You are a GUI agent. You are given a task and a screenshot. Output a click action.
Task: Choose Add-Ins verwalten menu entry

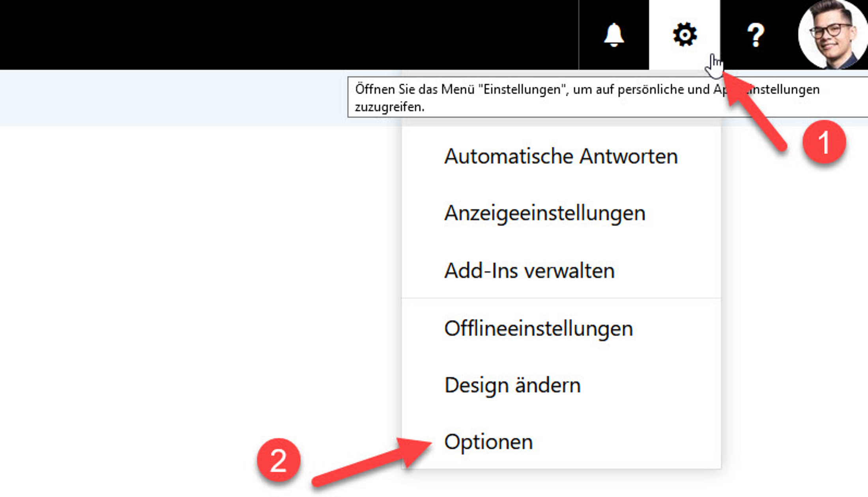529,271
